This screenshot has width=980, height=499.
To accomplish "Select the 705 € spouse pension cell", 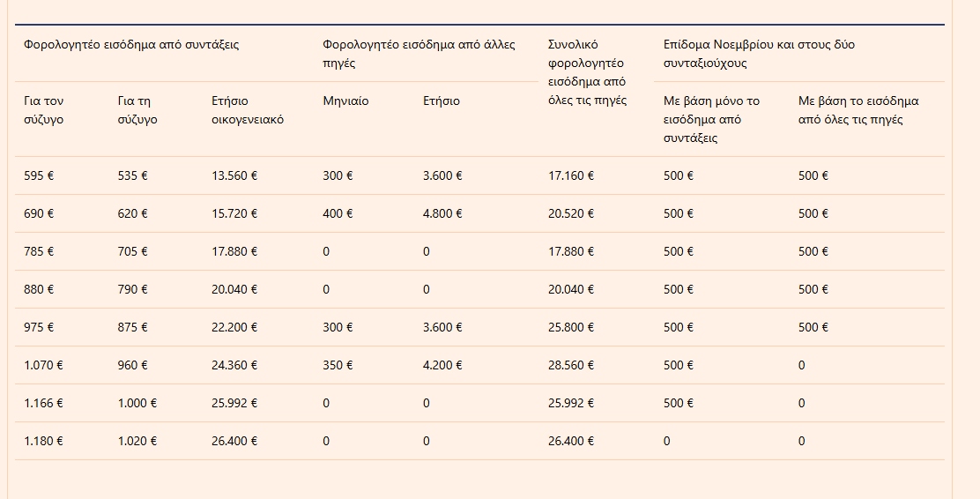I will pos(132,251).
